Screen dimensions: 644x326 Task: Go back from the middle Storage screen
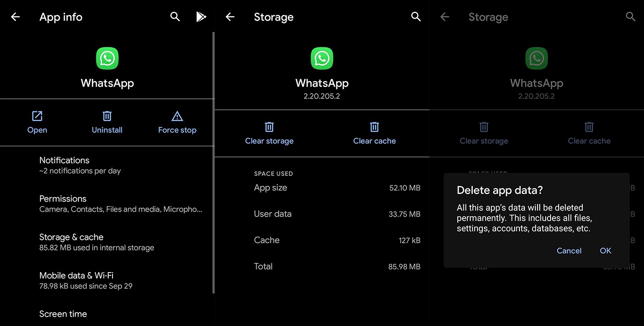click(x=230, y=17)
